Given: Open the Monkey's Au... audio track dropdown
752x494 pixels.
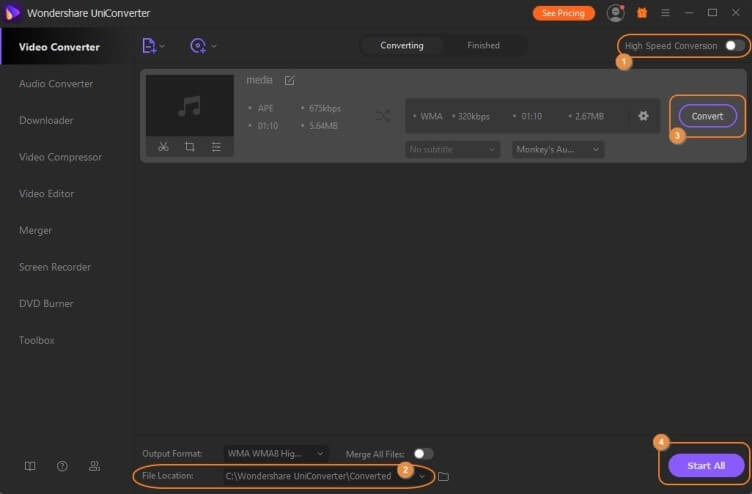Looking at the screenshot, I should coord(558,149).
